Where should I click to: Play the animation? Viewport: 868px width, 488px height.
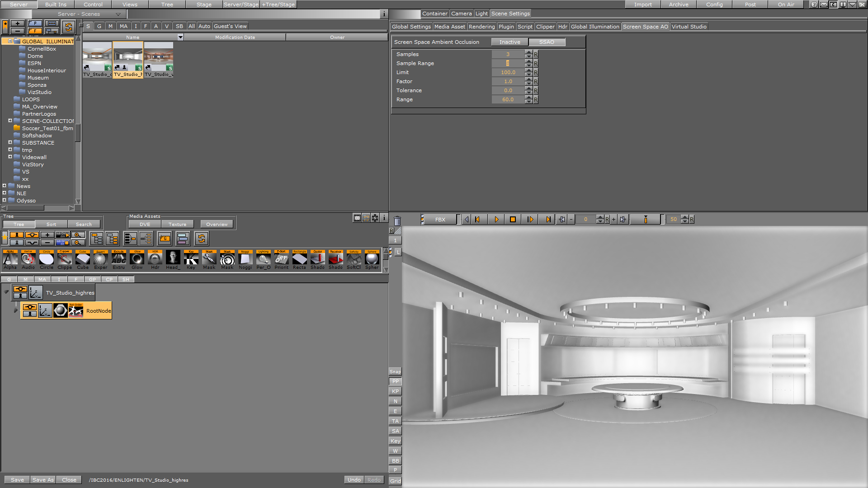tap(496, 220)
